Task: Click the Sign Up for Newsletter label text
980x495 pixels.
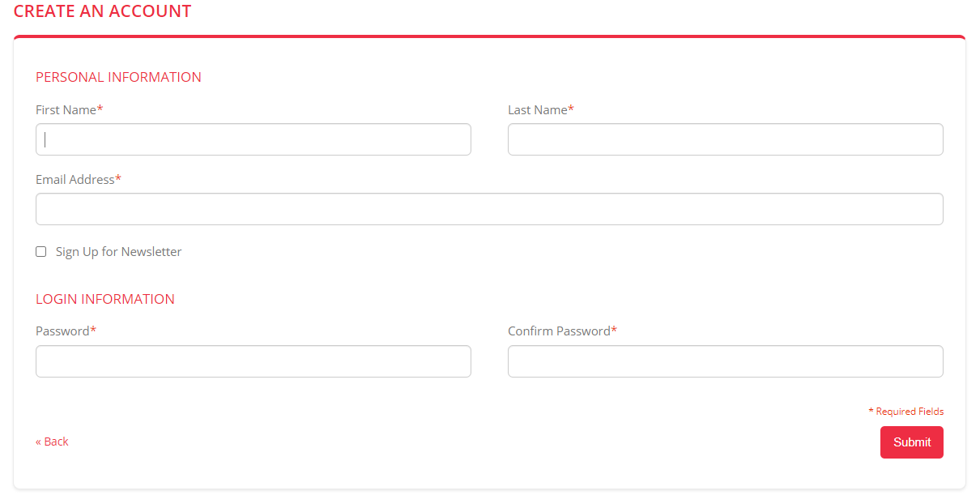Action: point(118,252)
